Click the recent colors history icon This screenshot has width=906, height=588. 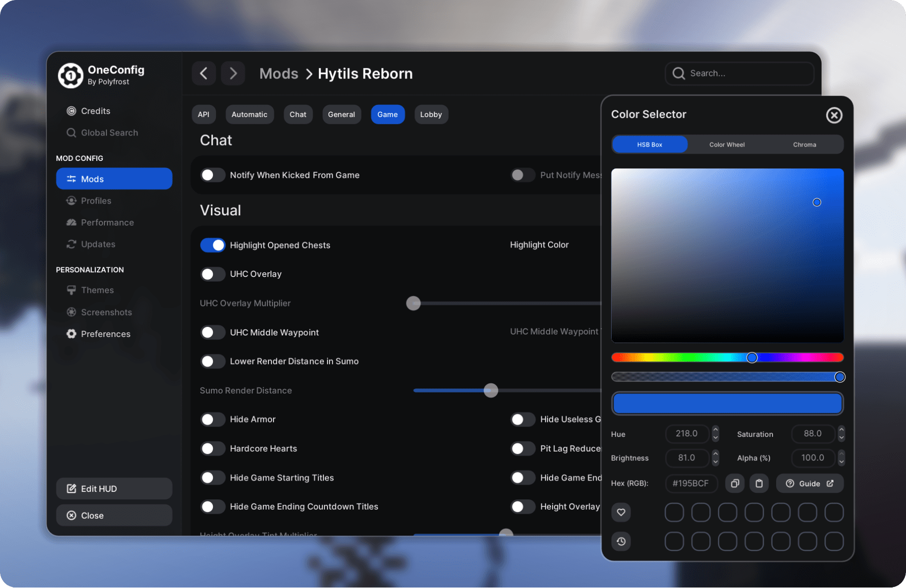point(621,541)
